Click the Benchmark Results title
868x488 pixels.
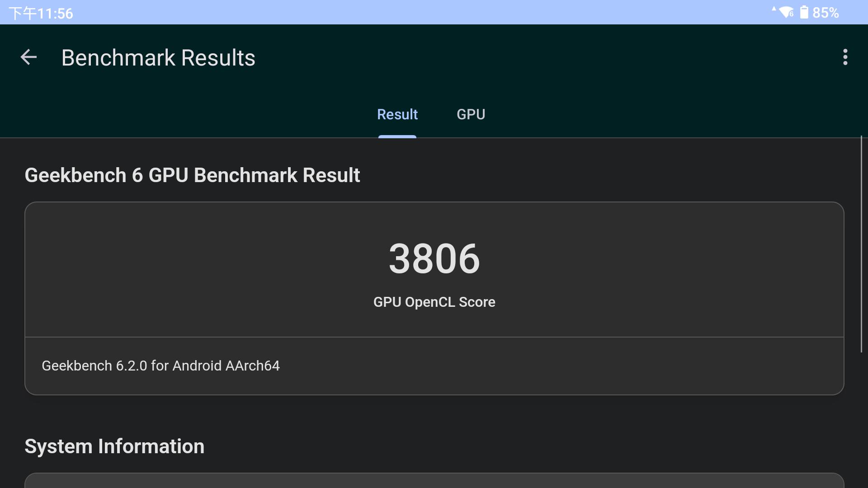tap(158, 58)
